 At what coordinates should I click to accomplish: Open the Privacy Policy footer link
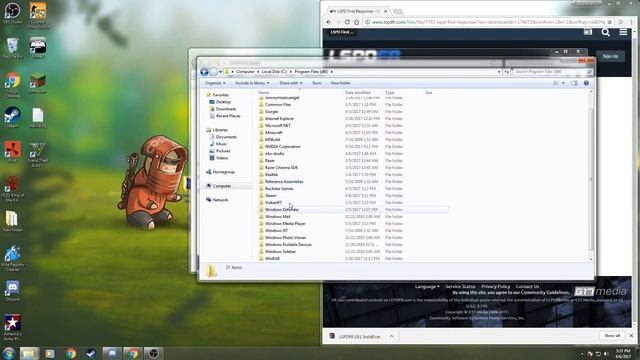496,287
